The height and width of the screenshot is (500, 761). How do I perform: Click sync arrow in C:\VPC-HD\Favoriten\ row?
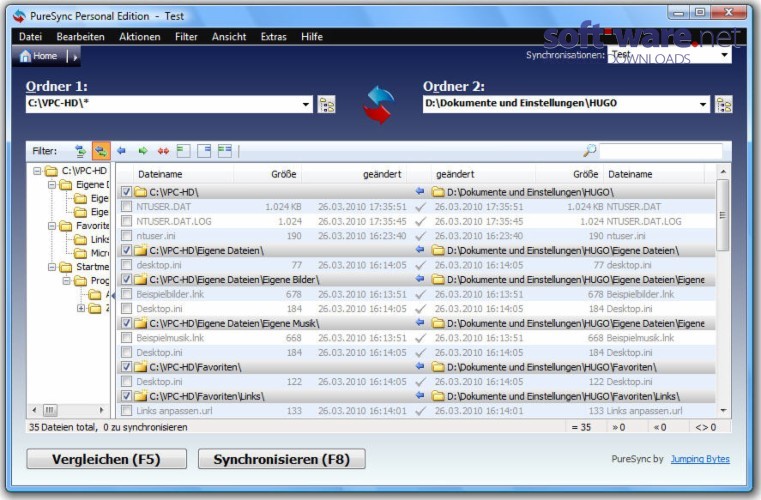click(420, 367)
